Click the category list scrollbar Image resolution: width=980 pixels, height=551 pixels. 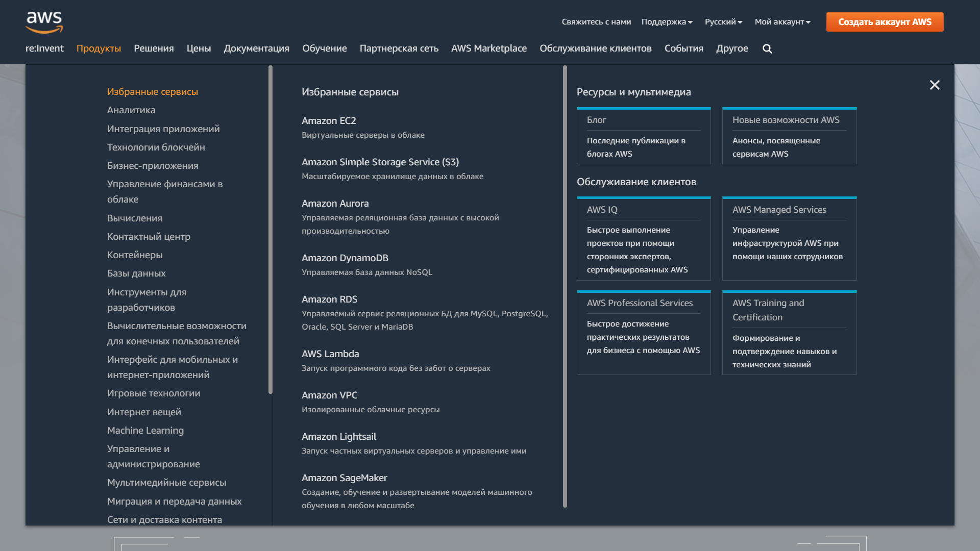[x=271, y=230]
